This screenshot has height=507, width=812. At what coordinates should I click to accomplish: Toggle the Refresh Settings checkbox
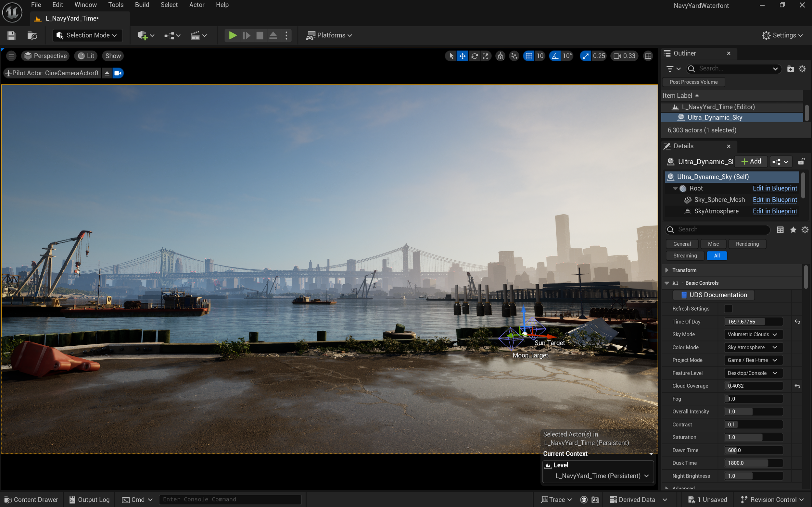click(728, 308)
